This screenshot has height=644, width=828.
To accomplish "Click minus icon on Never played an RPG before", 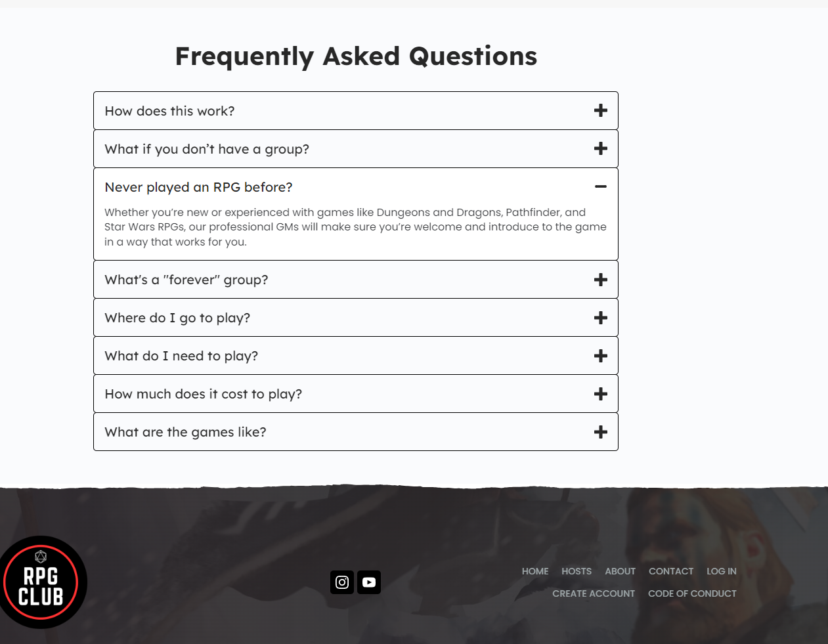I will (x=600, y=186).
